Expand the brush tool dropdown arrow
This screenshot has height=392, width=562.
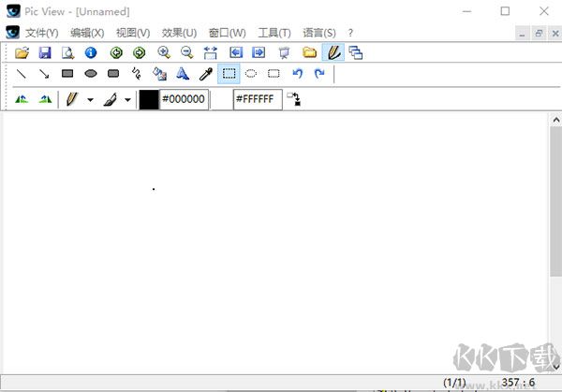(x=127, y=100)
